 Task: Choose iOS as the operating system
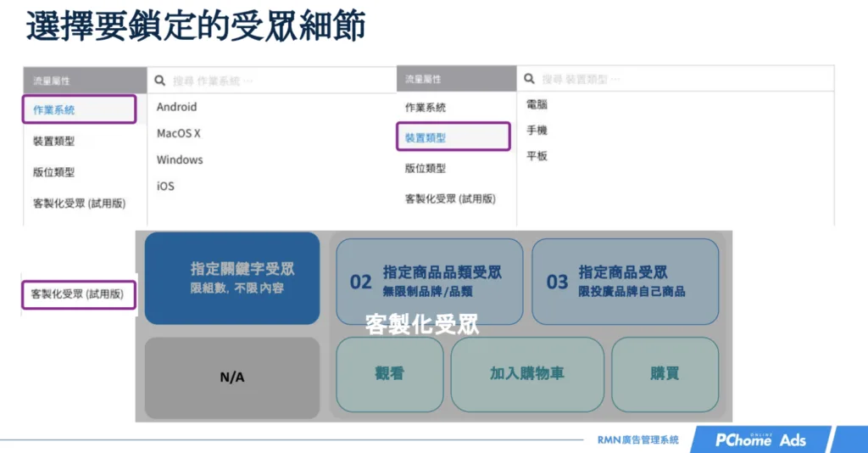[x=165, y=186]
